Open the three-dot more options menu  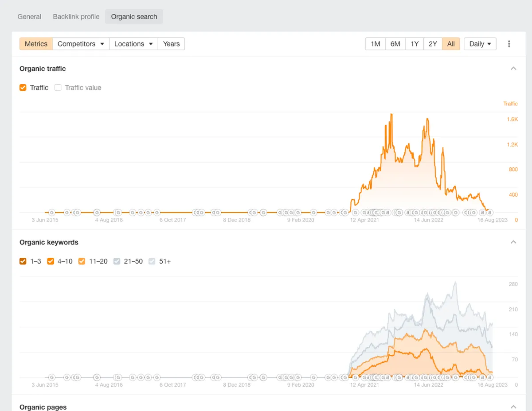click(509, 44)
